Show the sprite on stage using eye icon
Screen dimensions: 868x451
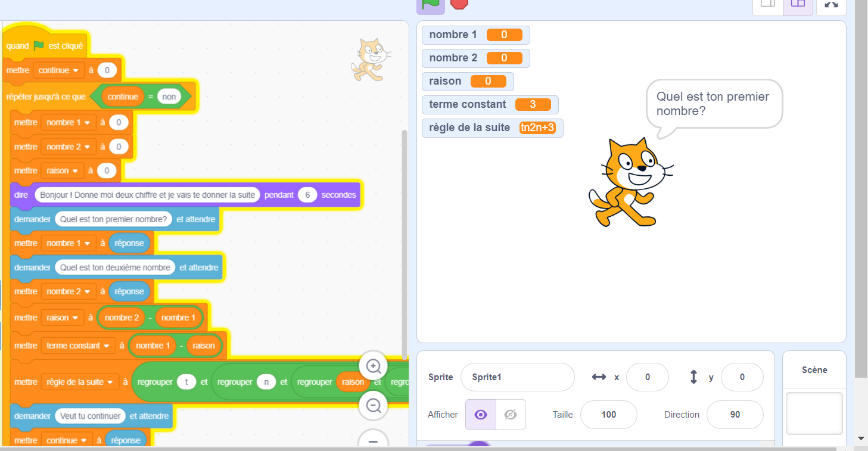(481, 415)
